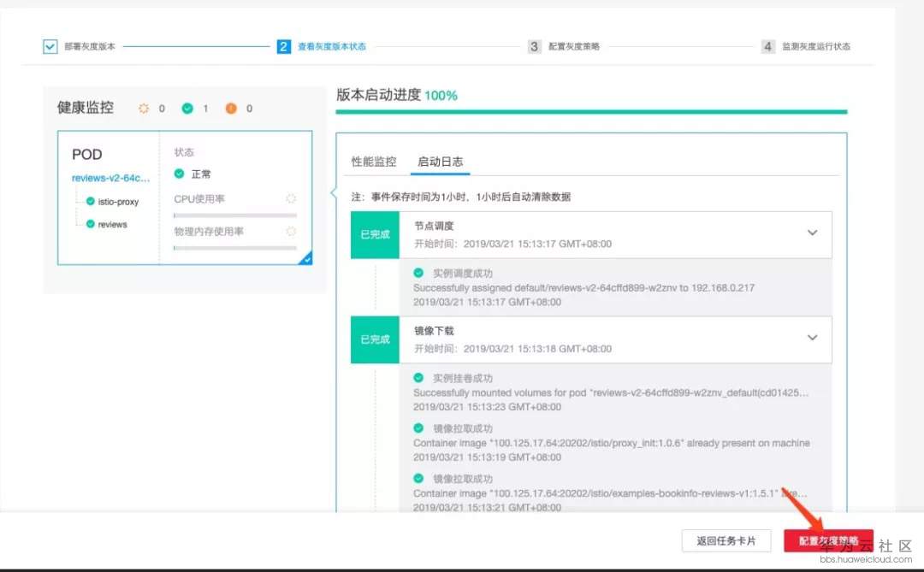Click the "Successfully assigned default/reviews-v2" message
Screen dimensions: 924x572
tap(583, 288)
